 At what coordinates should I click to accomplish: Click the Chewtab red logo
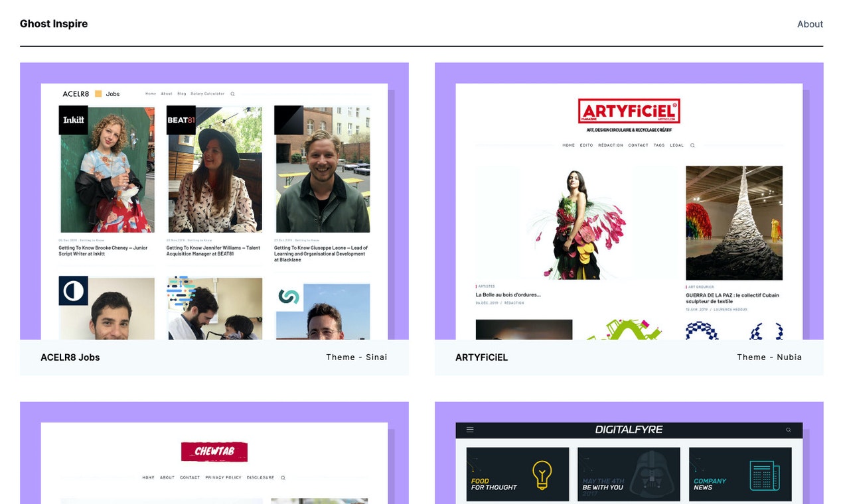point(214,452)
